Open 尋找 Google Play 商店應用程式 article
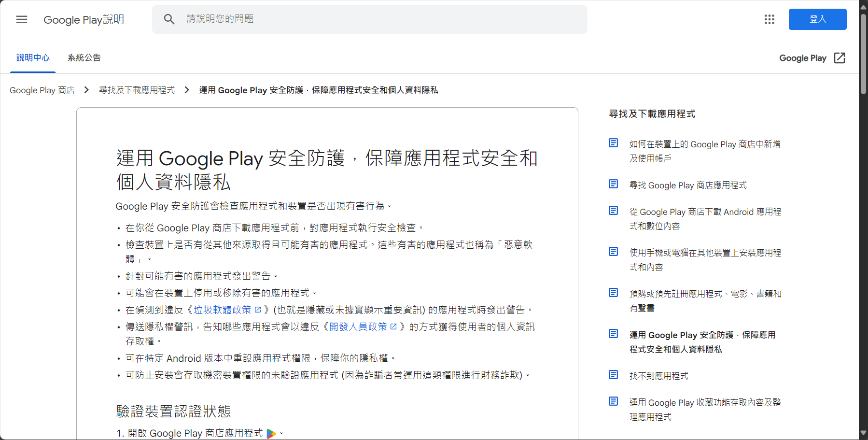The width and height of the screenshot is (868, 440). [688, 185]
